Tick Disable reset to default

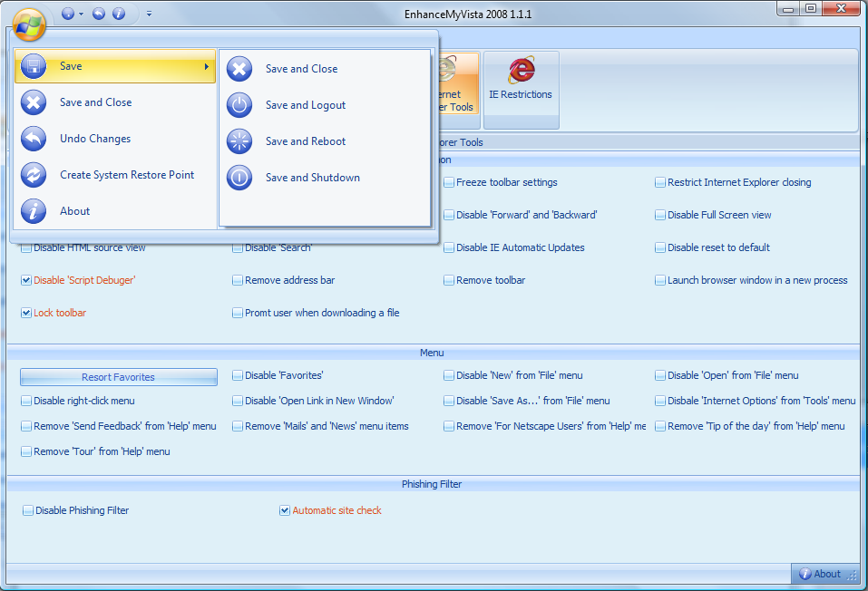click(x=660, y=247)
